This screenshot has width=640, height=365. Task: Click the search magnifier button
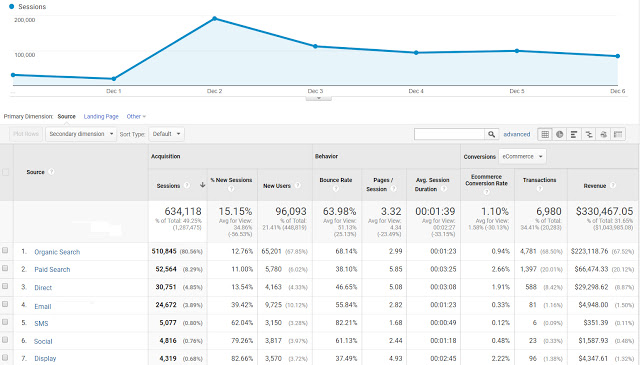(491, 134)
